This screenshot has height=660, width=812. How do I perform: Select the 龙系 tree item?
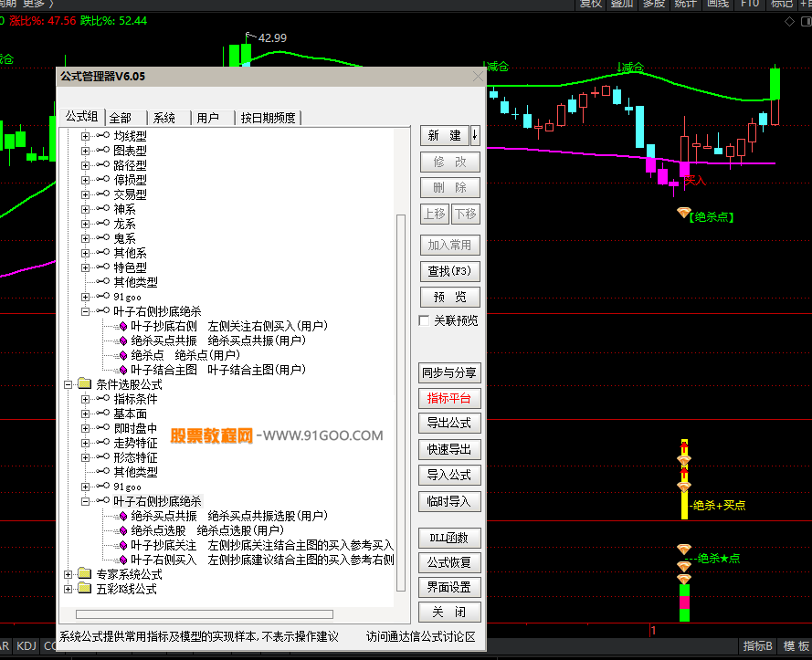(x=125, y=225)
